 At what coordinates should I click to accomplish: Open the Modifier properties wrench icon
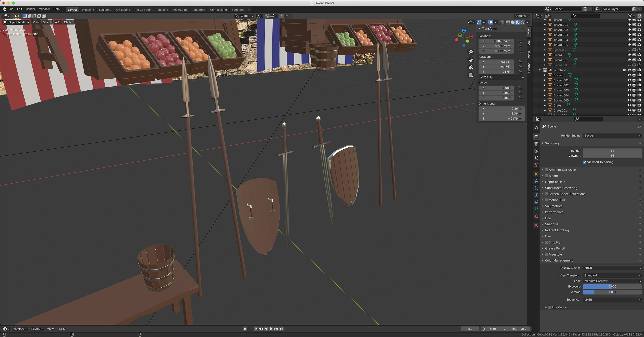tap(536, 181)
